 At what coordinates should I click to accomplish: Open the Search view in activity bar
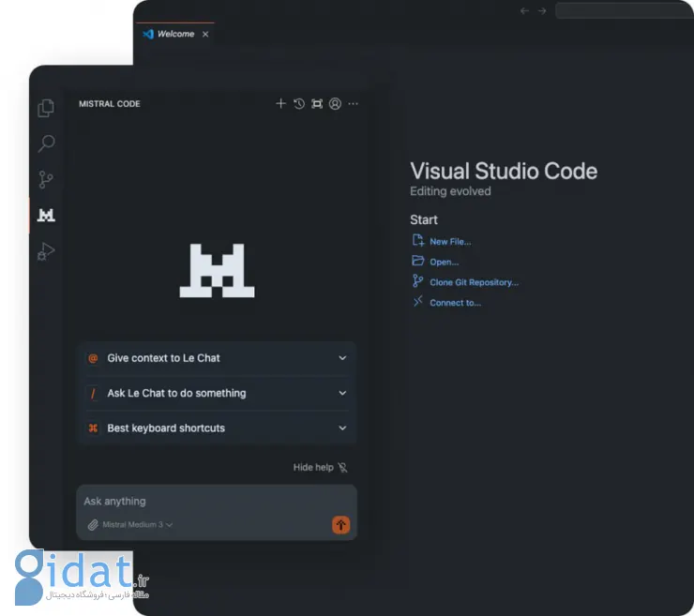(46, 143)
